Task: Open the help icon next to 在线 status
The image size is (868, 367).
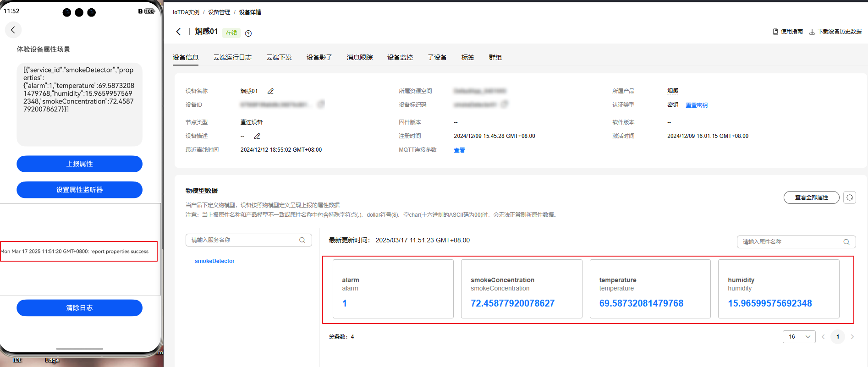Action: click(248, 33)
